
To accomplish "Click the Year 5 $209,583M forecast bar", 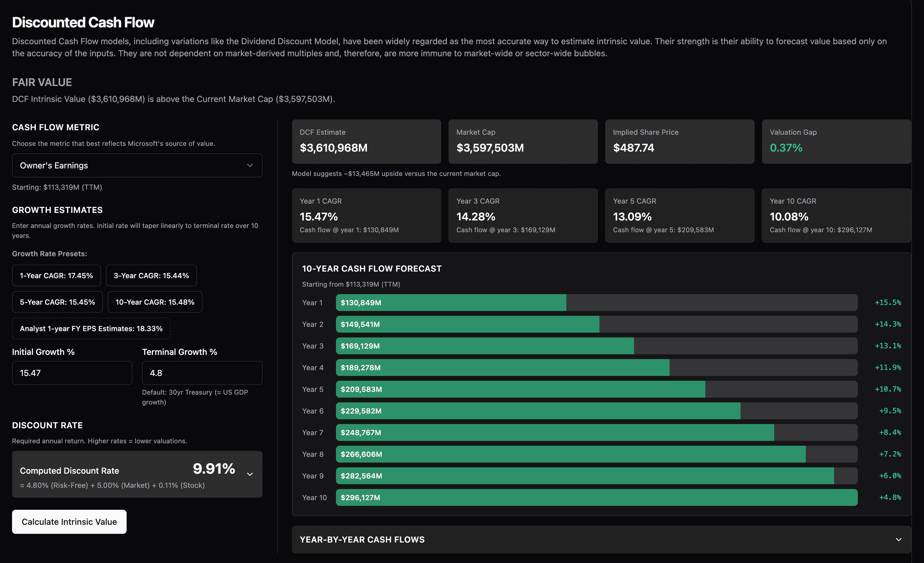I will coord(520,389).
